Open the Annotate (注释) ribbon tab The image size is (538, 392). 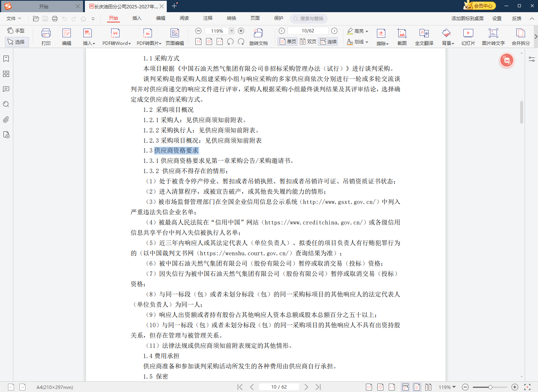point(208,18)
